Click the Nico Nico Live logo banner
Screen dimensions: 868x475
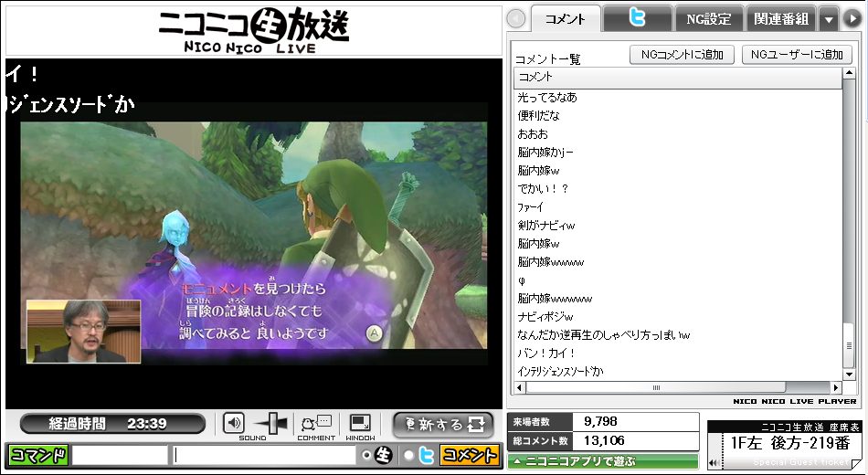[x=254, y=30]
